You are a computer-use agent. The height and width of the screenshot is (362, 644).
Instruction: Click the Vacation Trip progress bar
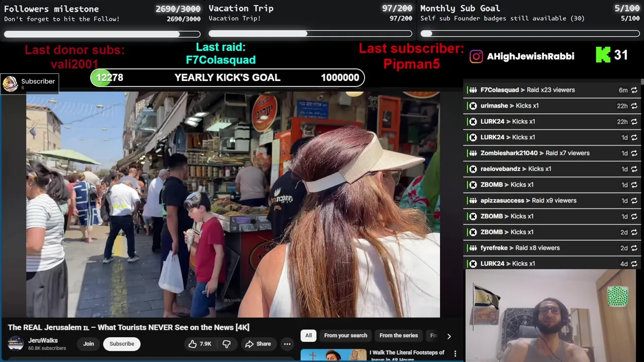pos(310,34)
